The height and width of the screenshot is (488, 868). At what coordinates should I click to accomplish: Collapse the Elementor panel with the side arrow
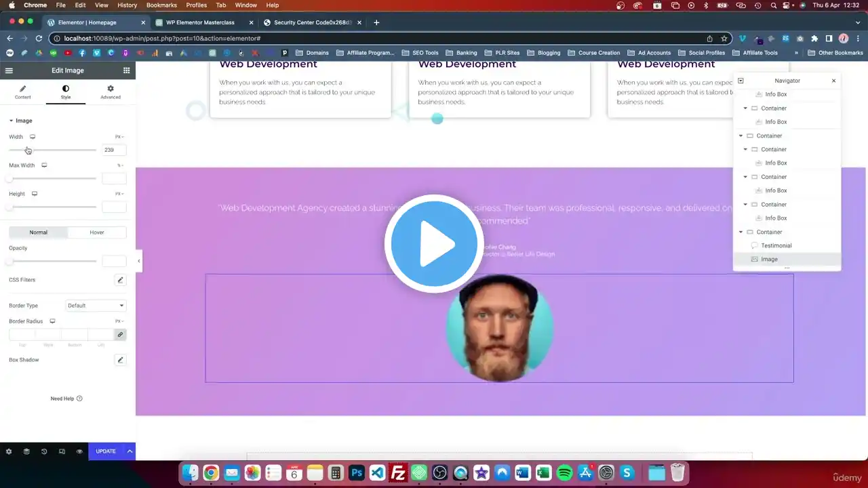point(139,261)
